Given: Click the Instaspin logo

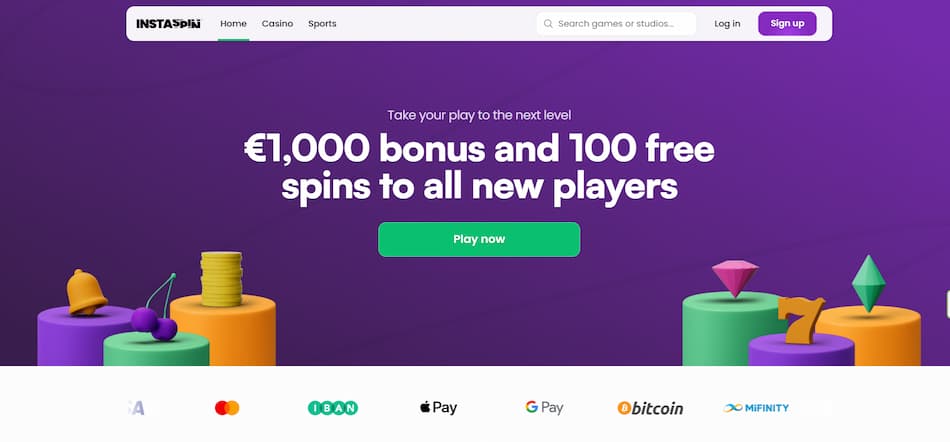Looking at the screenshot, I should [x=168, y=23].
